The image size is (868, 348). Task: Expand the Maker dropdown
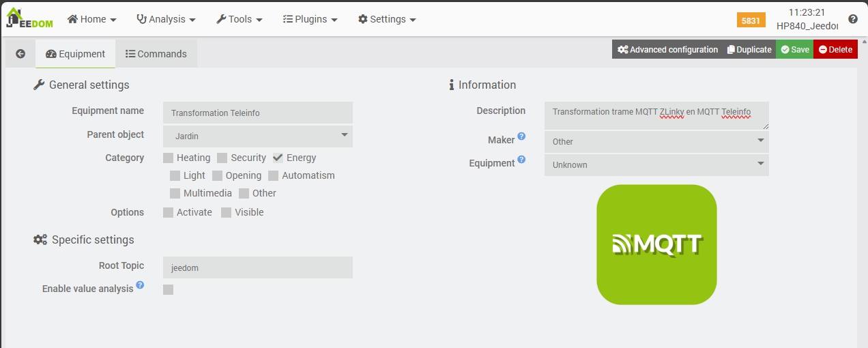pos(656,141)
